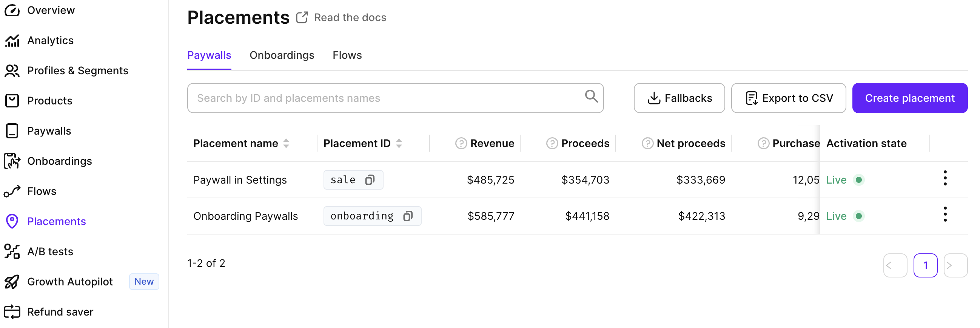Open the A/B tests icon
The width and height of the screenshot is (980, 328).
click(x=12, y=251)
